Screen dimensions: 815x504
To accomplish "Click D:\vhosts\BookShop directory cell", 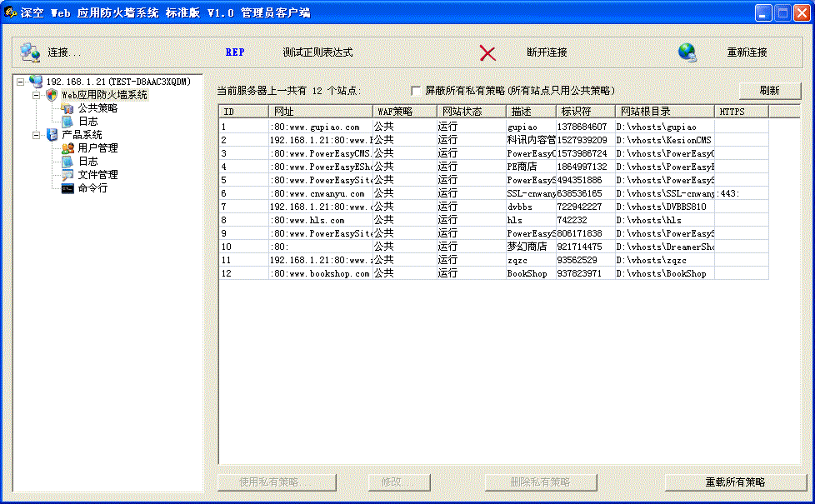I will click(665, 274).
